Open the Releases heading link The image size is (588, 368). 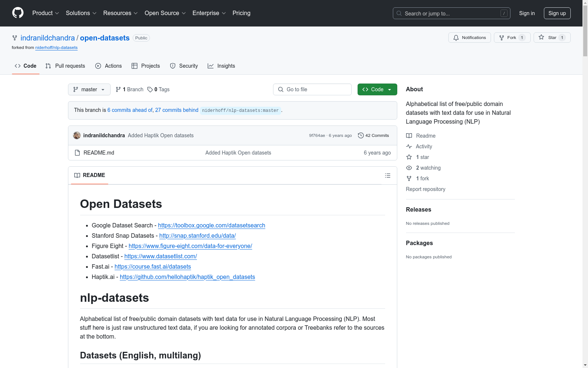click(x=419, y=209)
